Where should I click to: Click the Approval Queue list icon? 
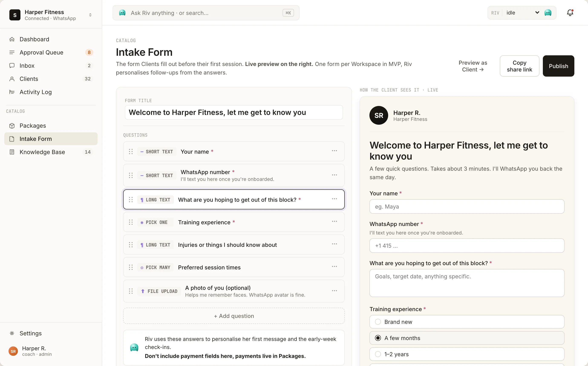point(12,53)
